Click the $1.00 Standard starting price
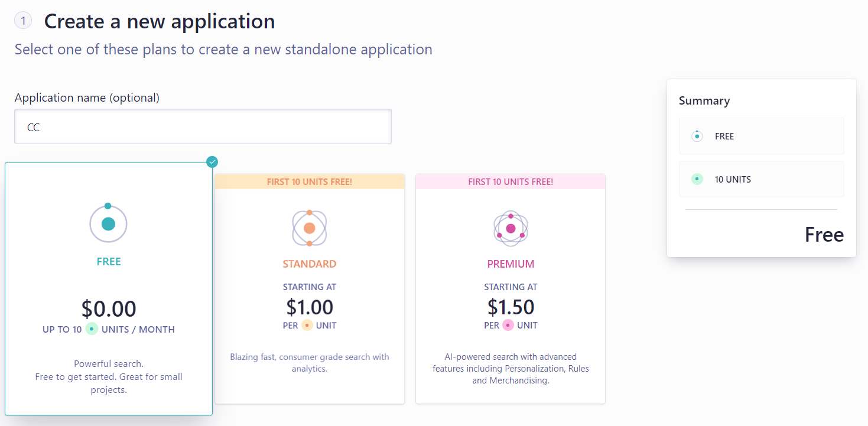 (310, 307)
